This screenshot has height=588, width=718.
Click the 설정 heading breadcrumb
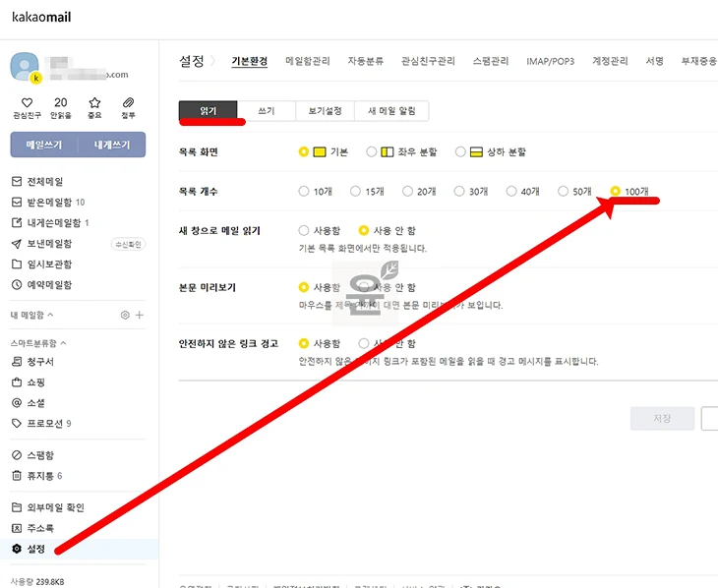click(x=192, y=61)
